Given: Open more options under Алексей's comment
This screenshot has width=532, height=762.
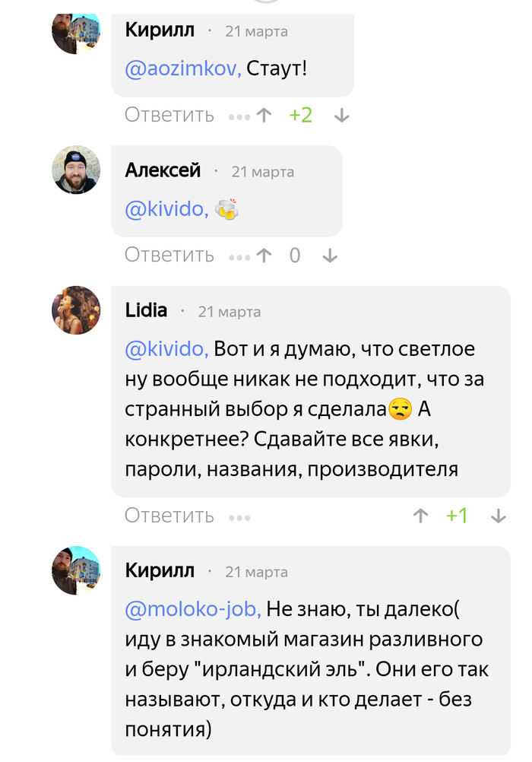Looking at the screenshot, I should pos(239,256).
